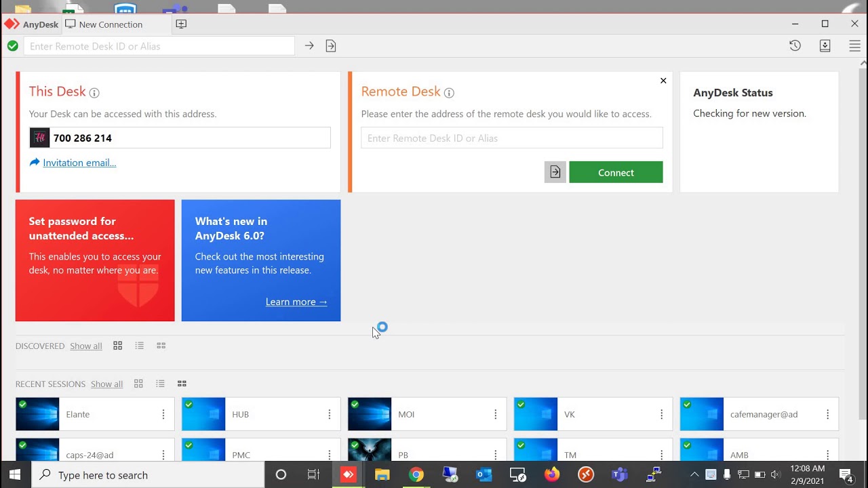Switch Recent Sessions to small tiles view

click(182, 384)
